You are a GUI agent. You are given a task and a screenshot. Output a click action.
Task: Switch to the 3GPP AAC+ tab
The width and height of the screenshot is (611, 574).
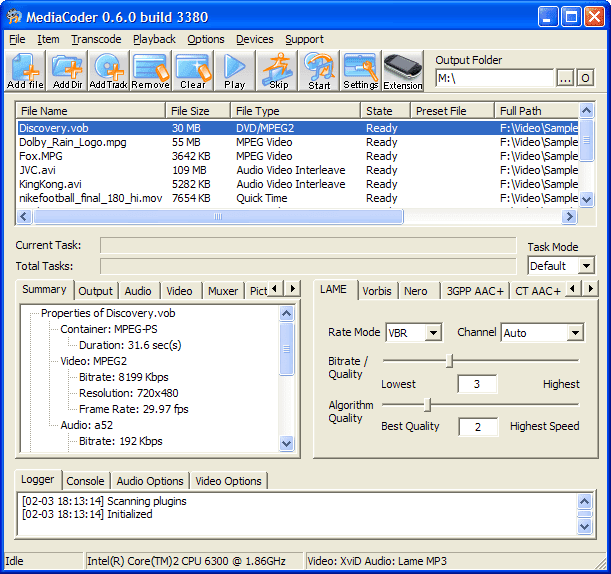coord(475,291)
